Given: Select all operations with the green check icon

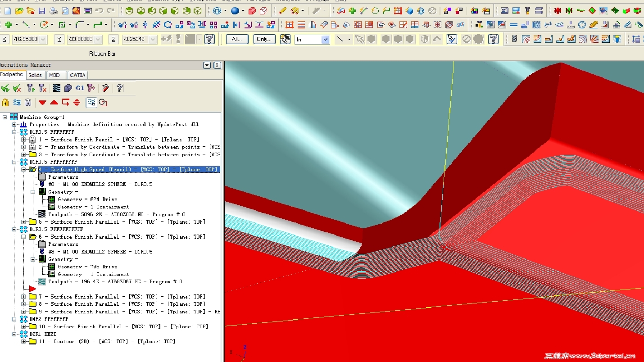Looking at the screenshot, I should point(5,88).
